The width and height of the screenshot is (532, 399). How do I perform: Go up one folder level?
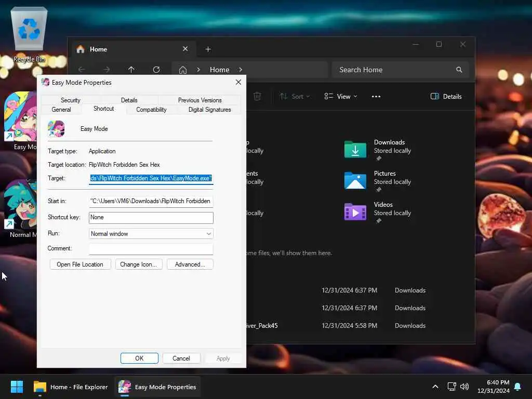(x=131, y=70)
